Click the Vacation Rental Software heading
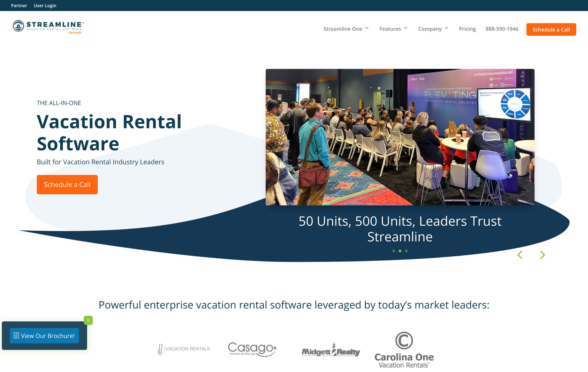This screenshot has height=372, width=588. [109, 132]
